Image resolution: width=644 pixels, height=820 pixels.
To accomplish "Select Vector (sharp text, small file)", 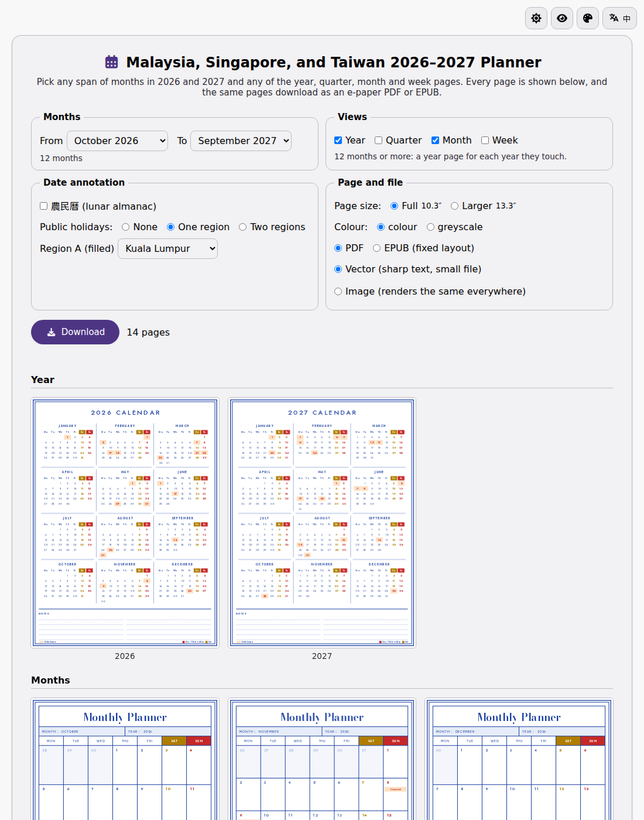I will (338, 269).
